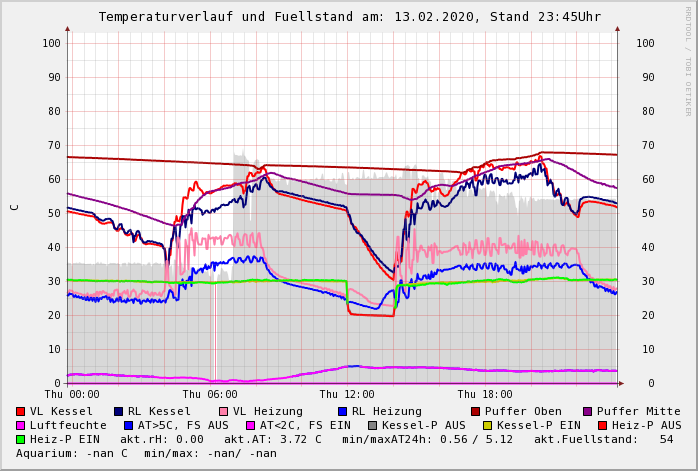The width and height of the screenshot is (698, 471).
Task: Click the Temperaturverlauf und Fuellstand chart title
Action: click(x=349, y=17)
